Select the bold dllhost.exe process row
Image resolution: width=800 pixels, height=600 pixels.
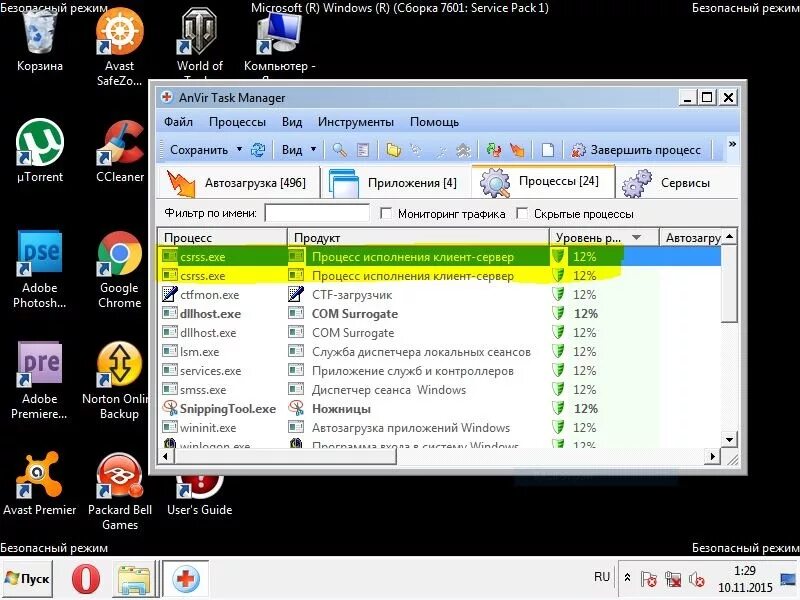point(439,314)
